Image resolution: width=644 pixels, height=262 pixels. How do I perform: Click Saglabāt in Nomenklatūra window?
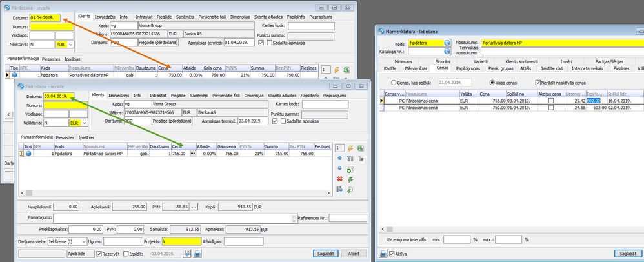(x=628, y=254)
